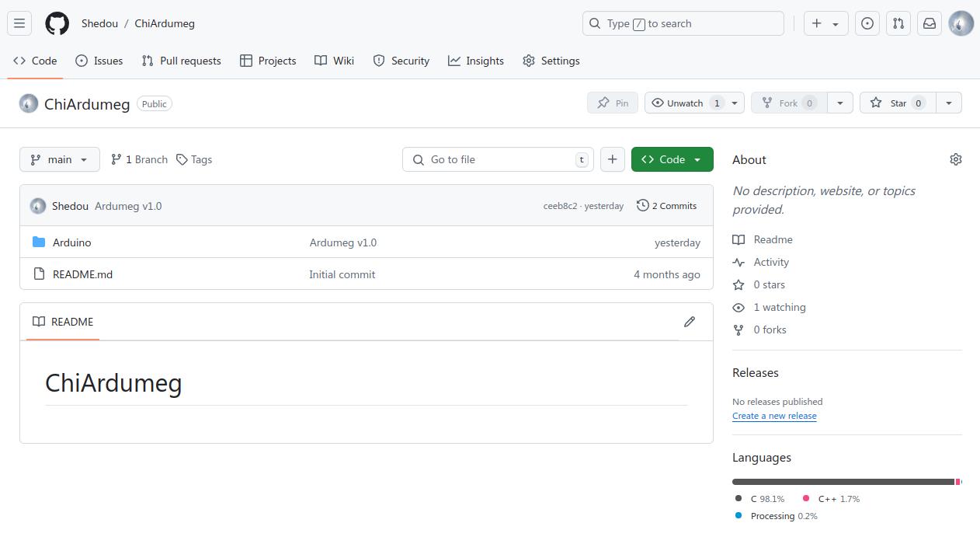Focus the Go to file search field
The height and width of the screenshot is (551, 980).
[498, 159]
